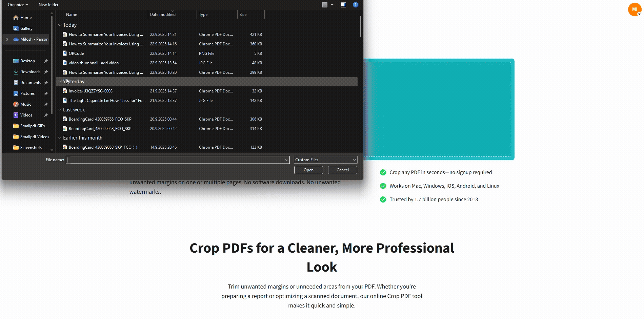Unpin Videos from quick access

(x=46, y=115)
